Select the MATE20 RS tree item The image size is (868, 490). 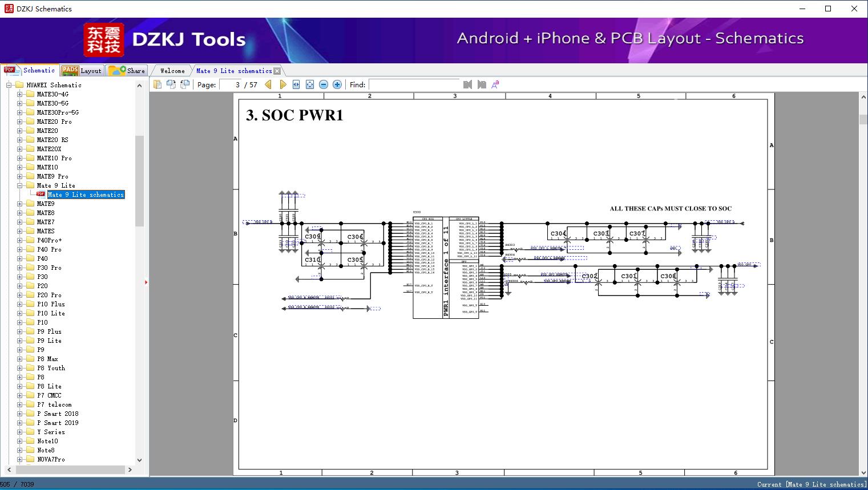pos(53,140)
